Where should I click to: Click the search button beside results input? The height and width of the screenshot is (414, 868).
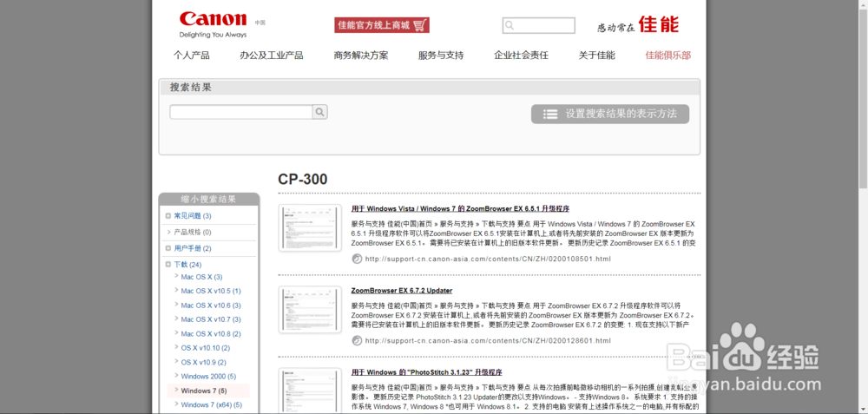click(x=320, y=112)
